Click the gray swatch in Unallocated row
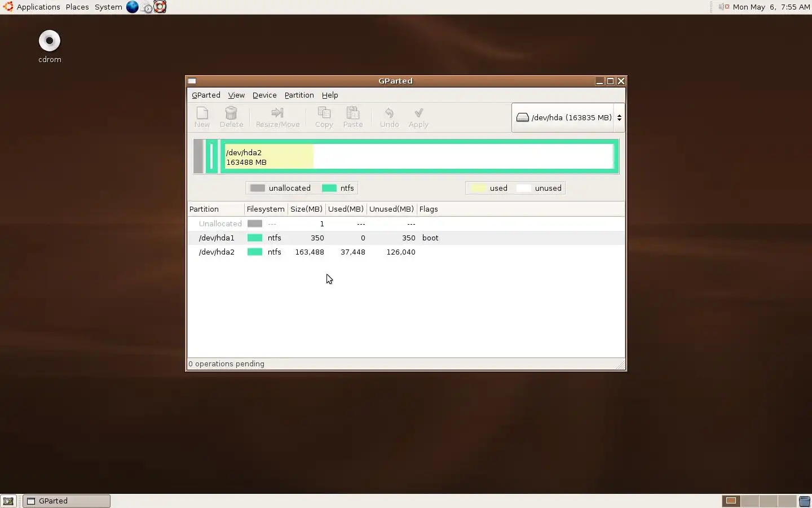The image size is (812, 508). click(x=255, y=224)
